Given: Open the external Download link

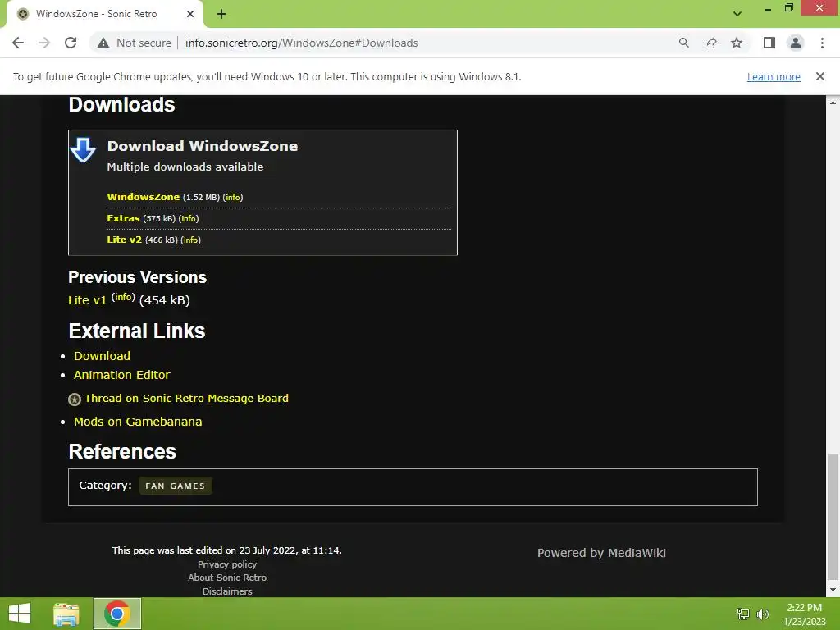Looking at the screenshot, I should point(102,356).
